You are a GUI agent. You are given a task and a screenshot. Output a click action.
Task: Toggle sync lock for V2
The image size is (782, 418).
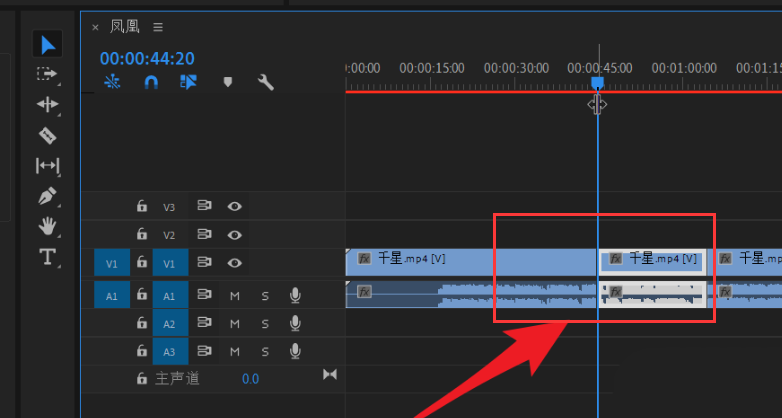(204, 234)
